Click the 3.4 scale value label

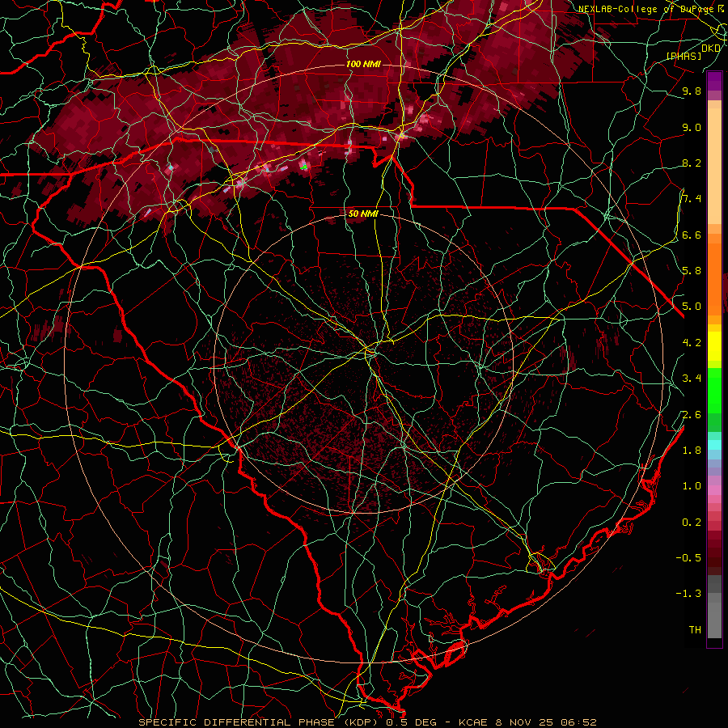[x=692, y=378]
